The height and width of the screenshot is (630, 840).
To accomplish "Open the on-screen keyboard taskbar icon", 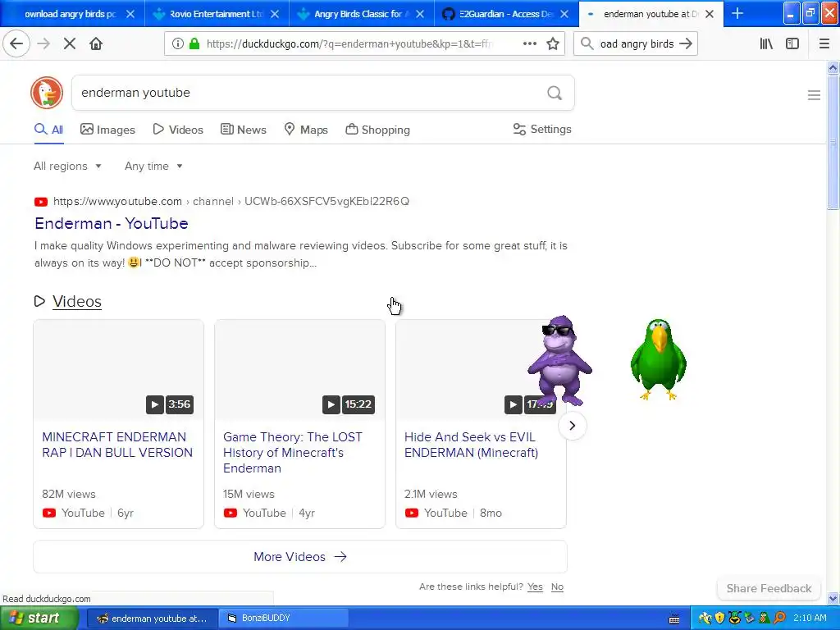I will point(674,619).
